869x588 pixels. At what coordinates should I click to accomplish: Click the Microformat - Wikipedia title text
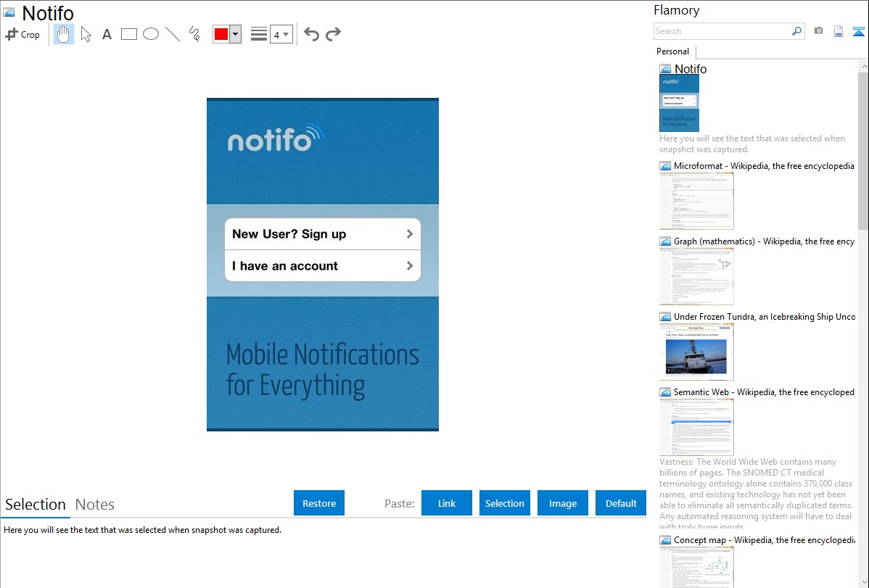764,166
